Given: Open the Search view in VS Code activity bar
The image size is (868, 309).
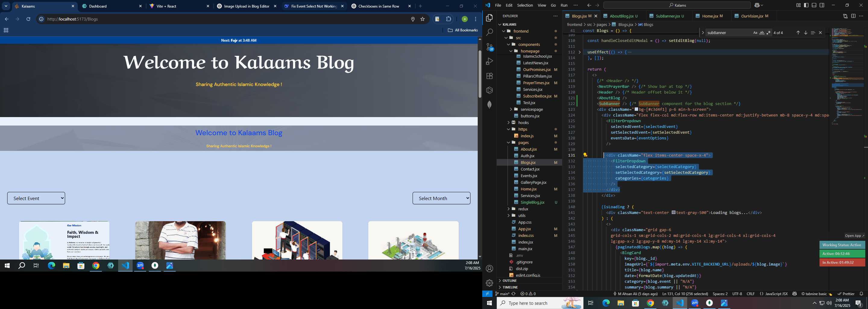Looking at the screenshot, I should point(489,32).
